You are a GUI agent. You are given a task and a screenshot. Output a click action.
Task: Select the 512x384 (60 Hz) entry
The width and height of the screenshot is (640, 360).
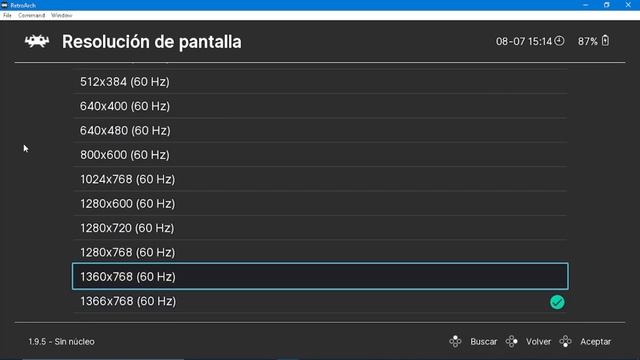coord(320,82)
